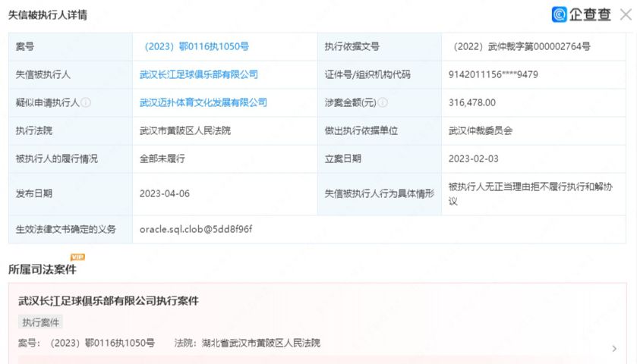Screen dimensions: 637x364
Task: Open 武汉迈扑体育文化发展有限公司 company link
Action: 203,102
